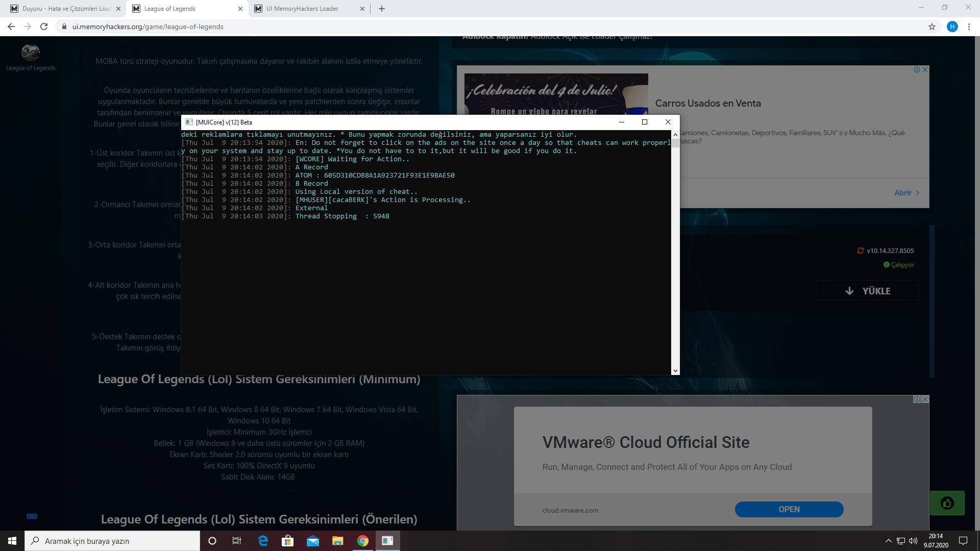
Task: Switch to the League of Legends tab
Action: (188, 9)
